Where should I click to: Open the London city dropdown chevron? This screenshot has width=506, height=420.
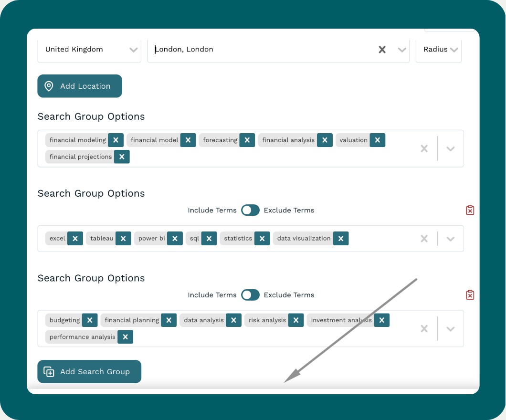click(402, 50)
